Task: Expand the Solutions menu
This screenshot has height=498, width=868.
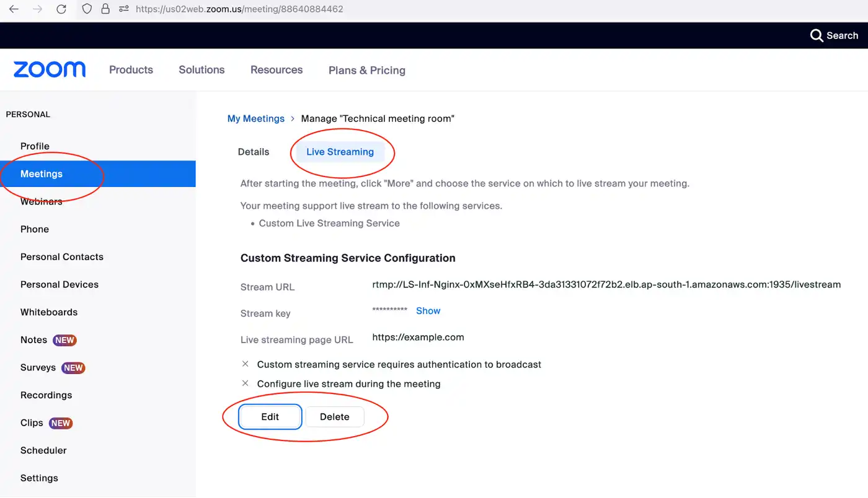Action: (201, 70)
